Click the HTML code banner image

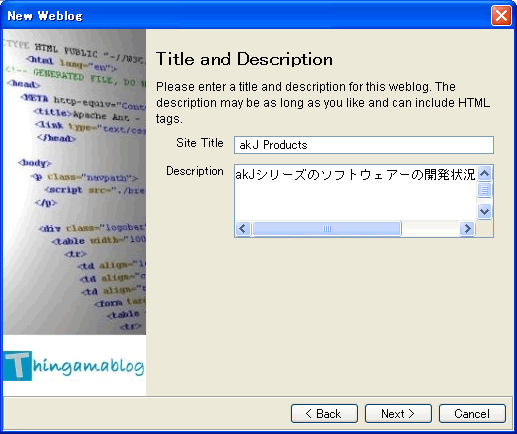click(75, 182)
